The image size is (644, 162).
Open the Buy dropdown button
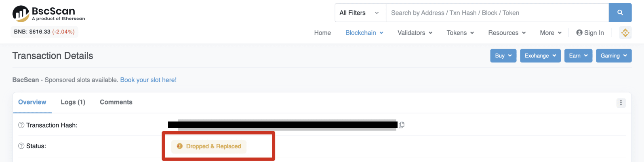click(503, 56)
